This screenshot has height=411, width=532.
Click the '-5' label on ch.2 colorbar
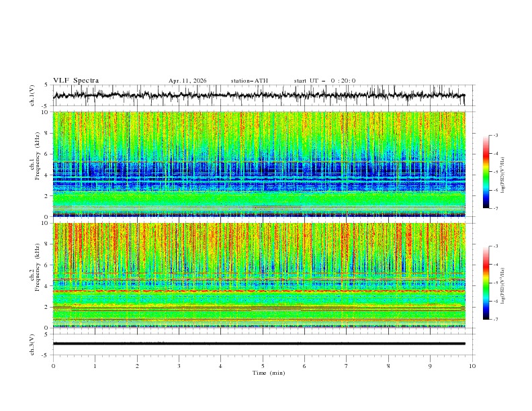pos(495,283)
